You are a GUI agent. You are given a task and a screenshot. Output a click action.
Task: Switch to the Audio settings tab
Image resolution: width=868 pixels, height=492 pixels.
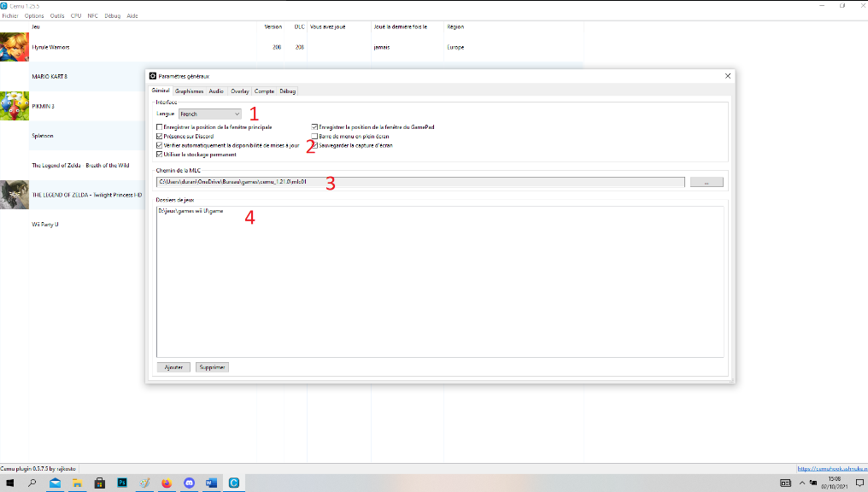click(216, 91)
